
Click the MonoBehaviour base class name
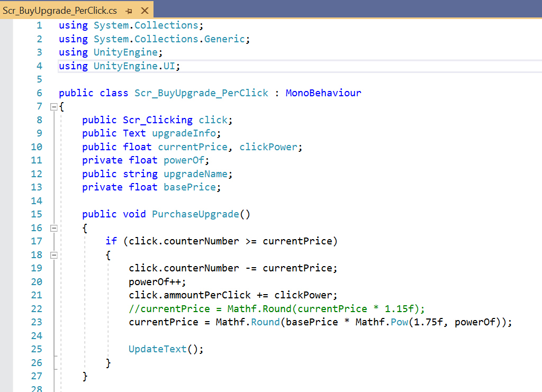click(323, 93)
